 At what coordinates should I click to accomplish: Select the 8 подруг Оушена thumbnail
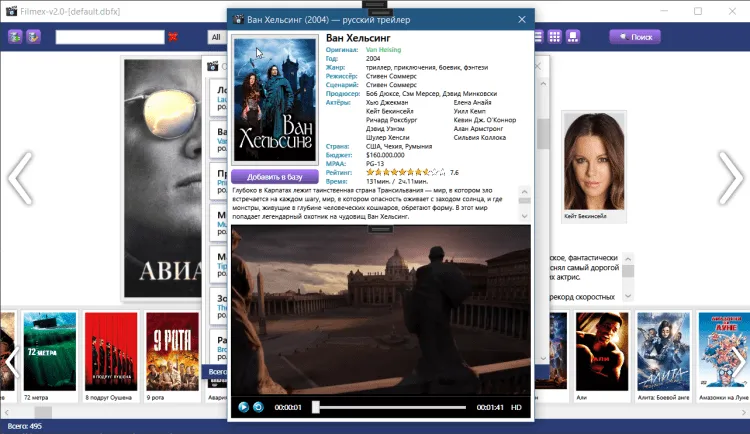[x=111, y=352]
